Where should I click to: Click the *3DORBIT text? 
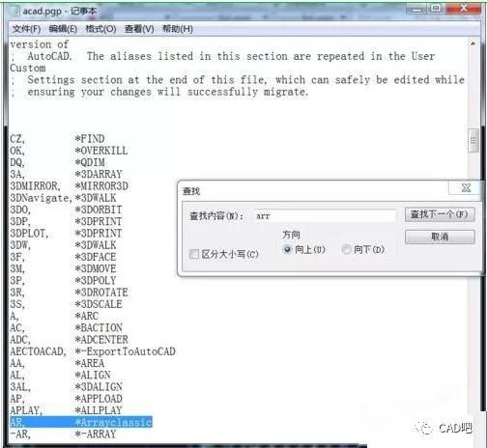(x=99, y=210)
